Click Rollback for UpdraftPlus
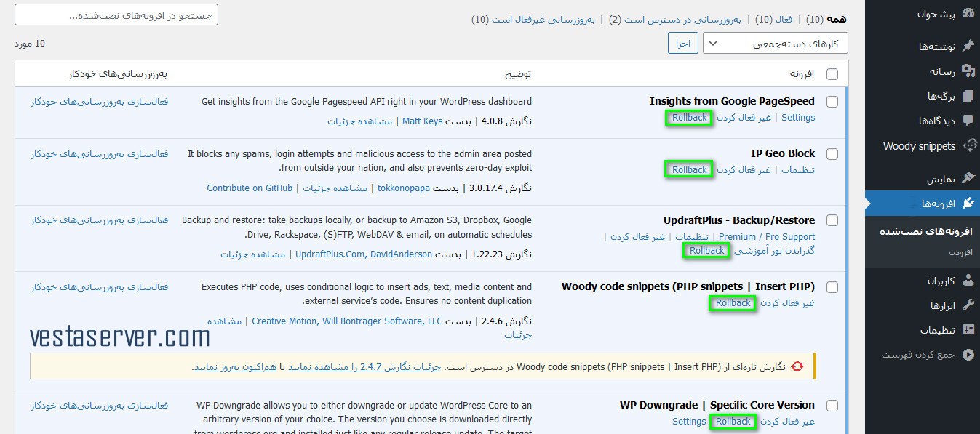Screen dimensions: 980x434 (707, 251)
